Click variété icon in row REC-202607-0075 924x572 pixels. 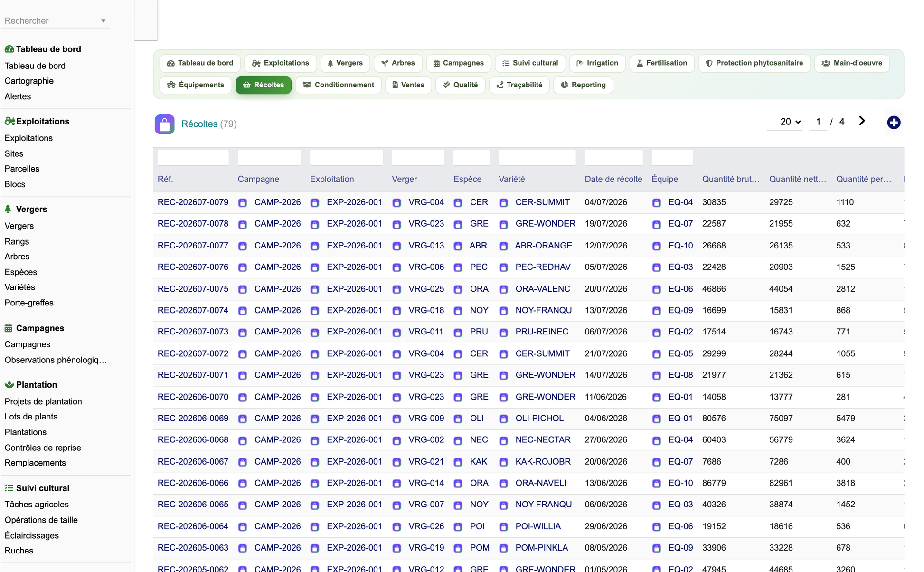pyautogui.click(x=503, y=289)
